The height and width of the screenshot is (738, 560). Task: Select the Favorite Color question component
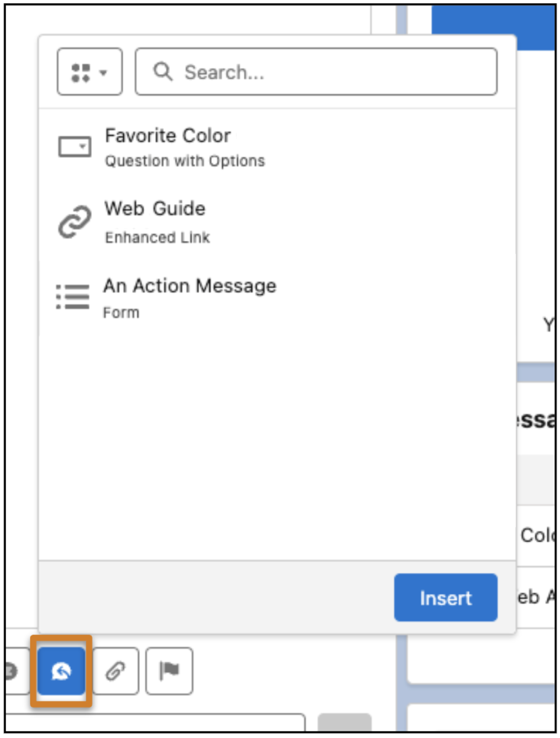[168, 136]
